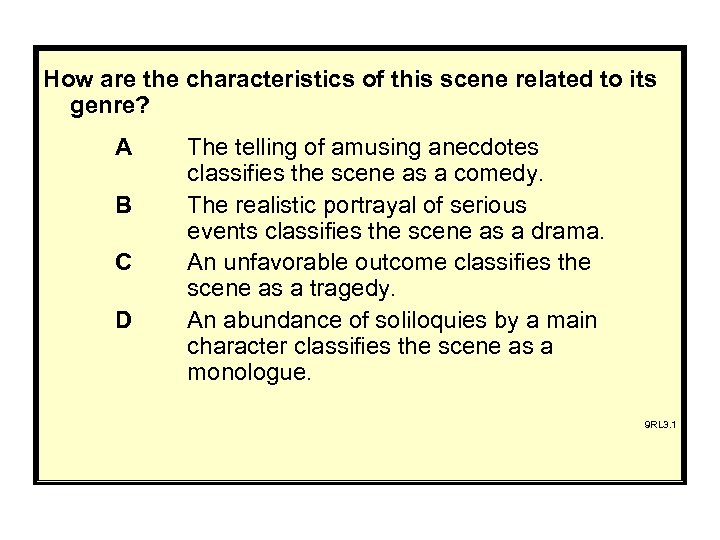The image size is (720, 540).
Task: Click the 9RL3.1 standard code label
Action: pyautogui.click(x=659, y=424)
